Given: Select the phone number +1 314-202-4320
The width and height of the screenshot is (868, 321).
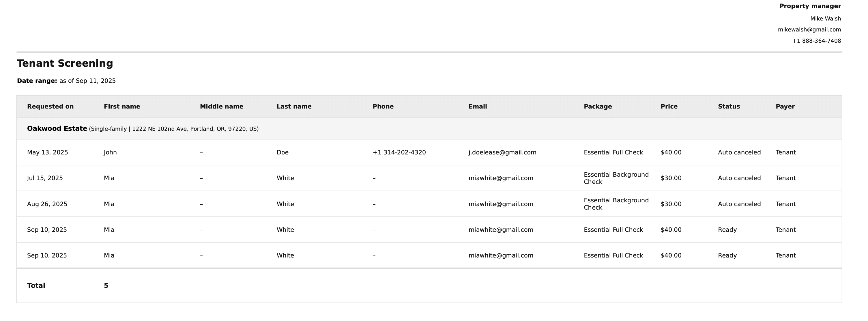Looking at the screenshot, I should coord(399,152).
